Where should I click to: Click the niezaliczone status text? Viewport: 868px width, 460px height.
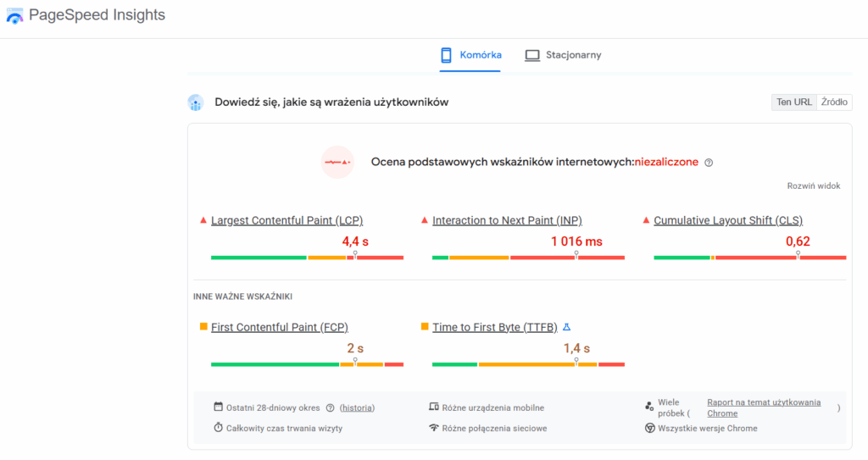[x=666, y=162]
